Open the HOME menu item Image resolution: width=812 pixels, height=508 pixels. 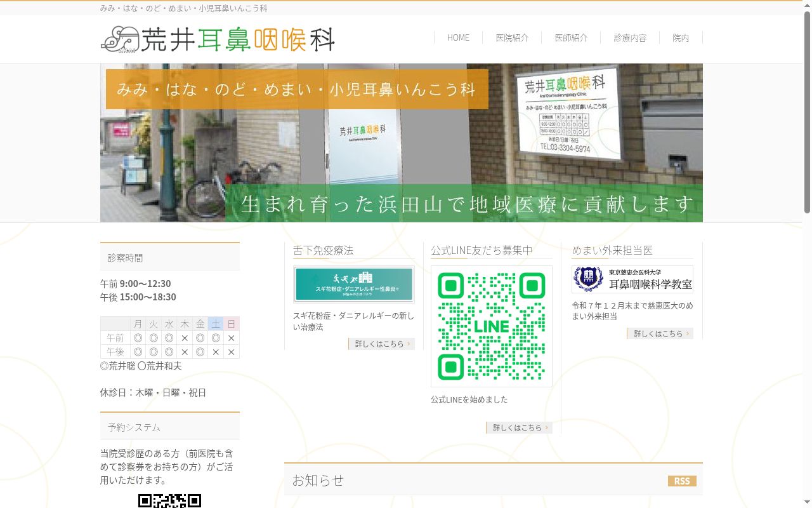458,37
